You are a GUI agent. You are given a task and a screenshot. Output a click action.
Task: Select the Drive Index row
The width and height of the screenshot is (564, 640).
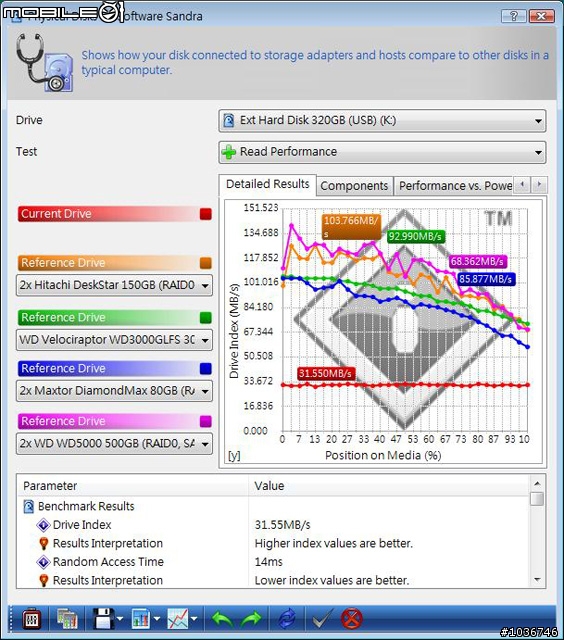274,525
